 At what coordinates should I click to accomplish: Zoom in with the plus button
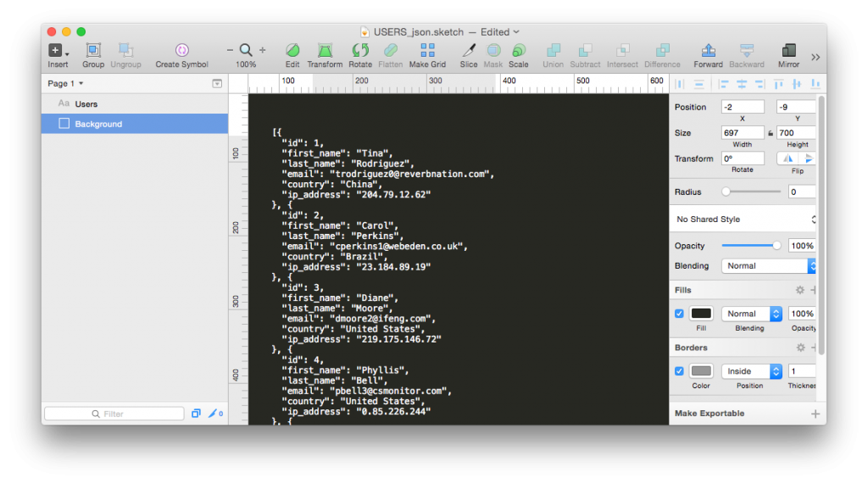(263, 50)
